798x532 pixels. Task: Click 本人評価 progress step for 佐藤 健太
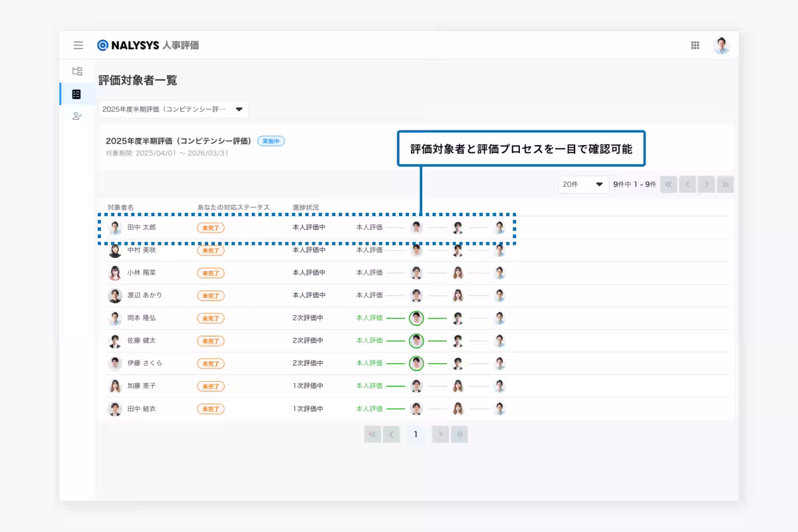[369, 340]
